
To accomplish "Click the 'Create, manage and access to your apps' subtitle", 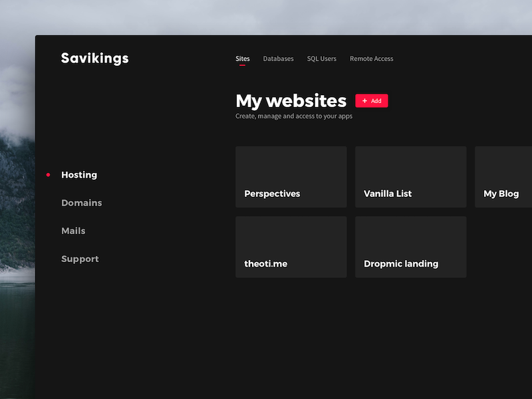I will click(294, 116).
